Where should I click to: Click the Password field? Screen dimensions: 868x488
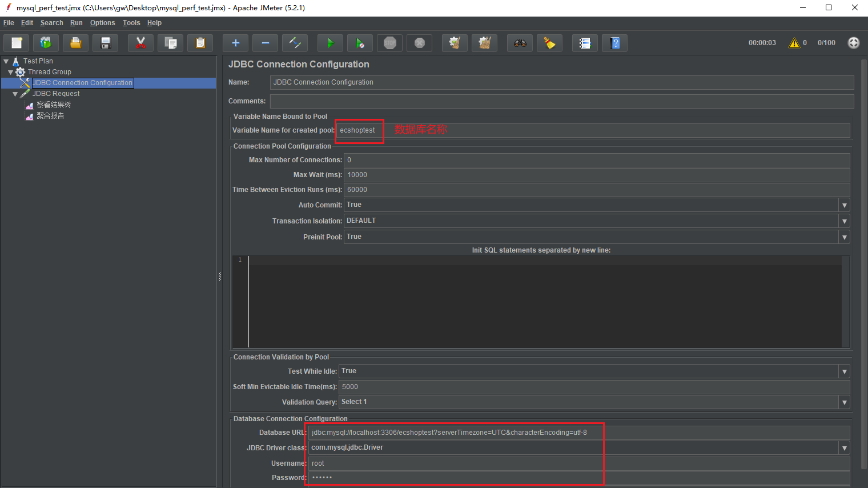579,478
